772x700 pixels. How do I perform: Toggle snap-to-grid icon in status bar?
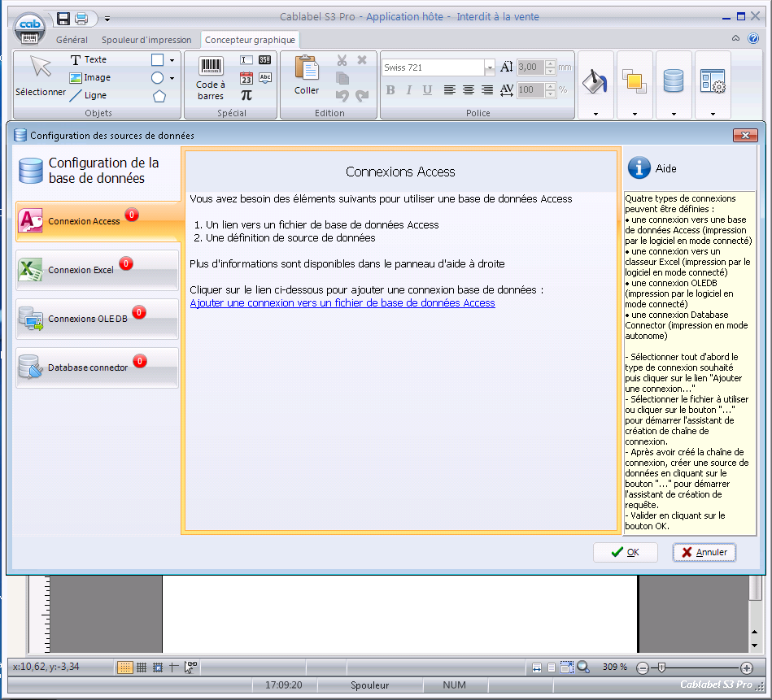158,667
